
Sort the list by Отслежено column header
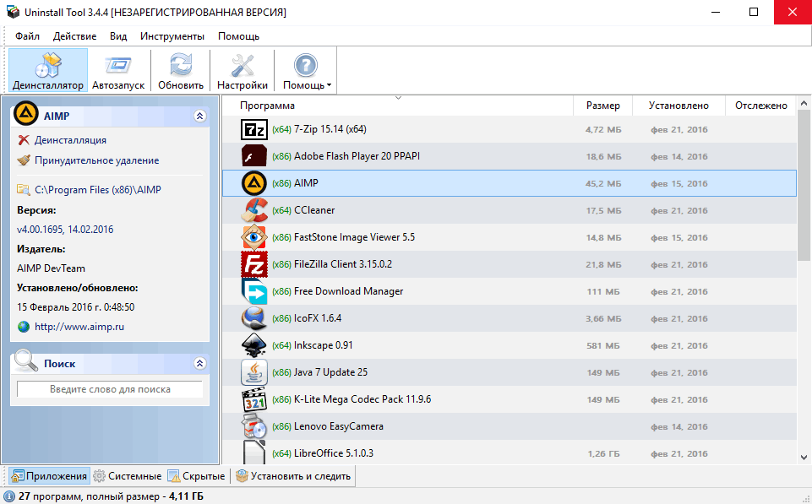pyautogui.click(x=760, y=106)
